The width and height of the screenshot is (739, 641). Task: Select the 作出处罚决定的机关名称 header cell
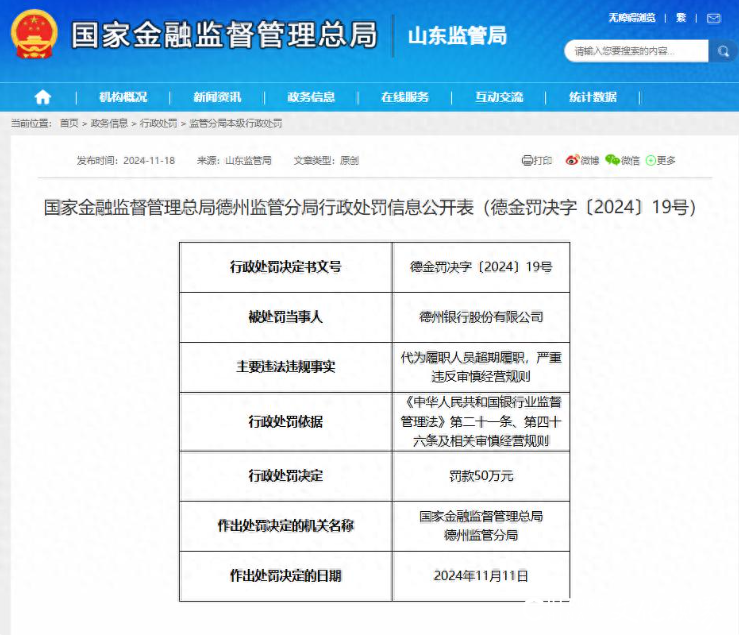(x=286, y=526)
